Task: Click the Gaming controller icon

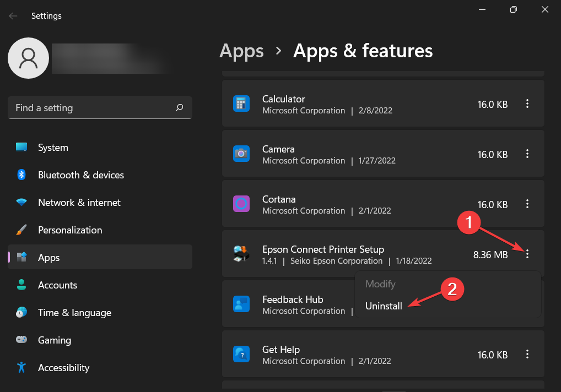Action: click(21, 340)
